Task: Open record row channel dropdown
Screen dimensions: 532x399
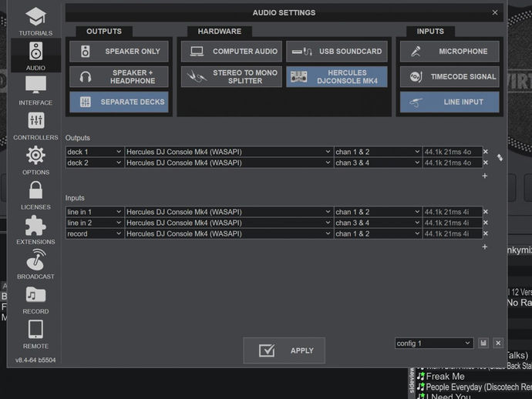Action: [x=378, y=233]
